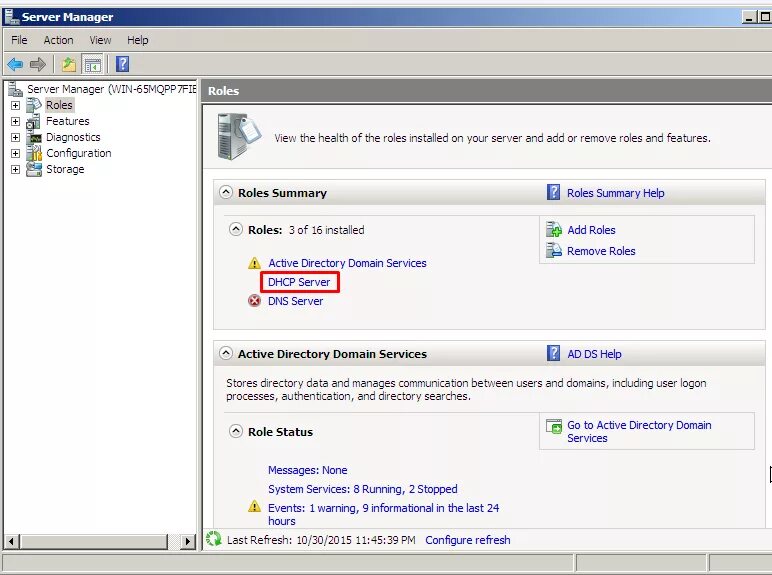Toggle the Show/Hide console tree icon

(93, 64)
